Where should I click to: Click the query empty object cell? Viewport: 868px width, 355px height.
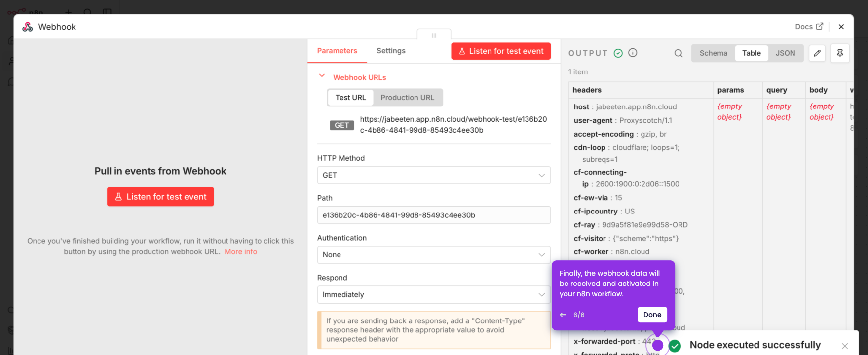tap(779, 112)
